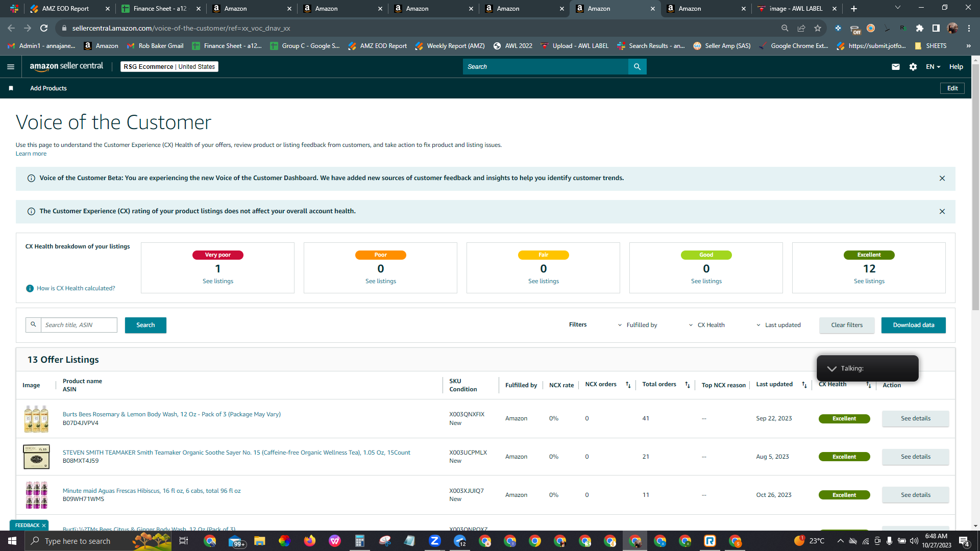Bookmark this page with the star icon
The height and width of the screenshot is (551, 980).
pyautogui.click(x=818, y=29)
